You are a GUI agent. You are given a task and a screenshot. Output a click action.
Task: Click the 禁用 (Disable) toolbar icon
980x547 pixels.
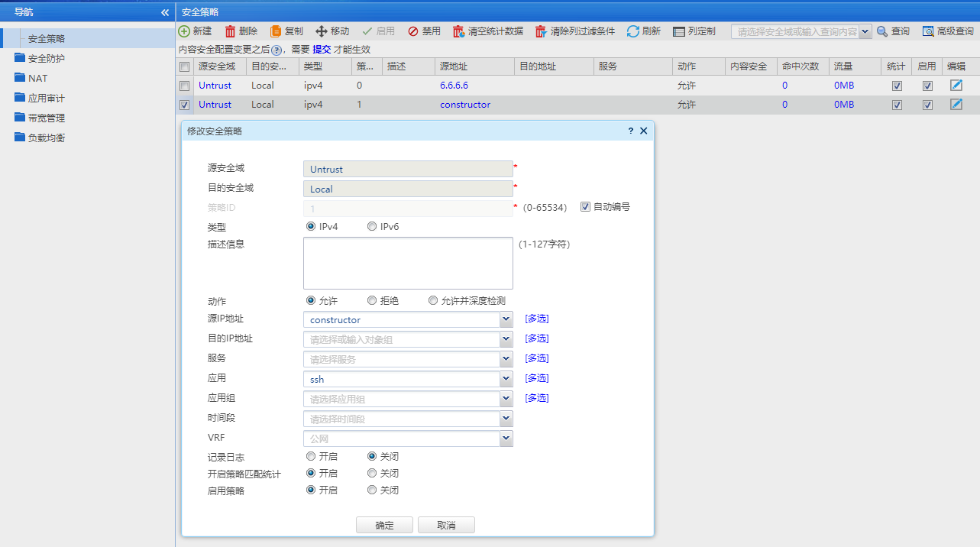click(413, 31)
